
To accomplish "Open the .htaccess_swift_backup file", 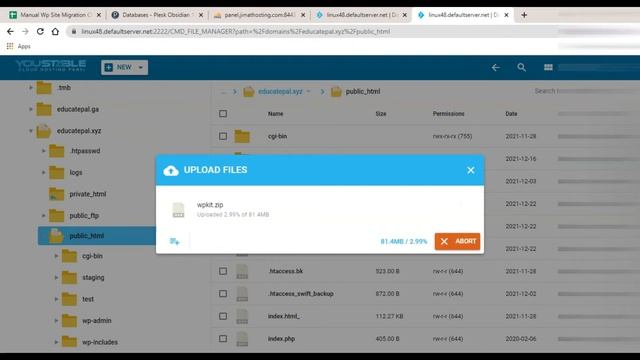I will pyautogui.click(x=301, y=293).
